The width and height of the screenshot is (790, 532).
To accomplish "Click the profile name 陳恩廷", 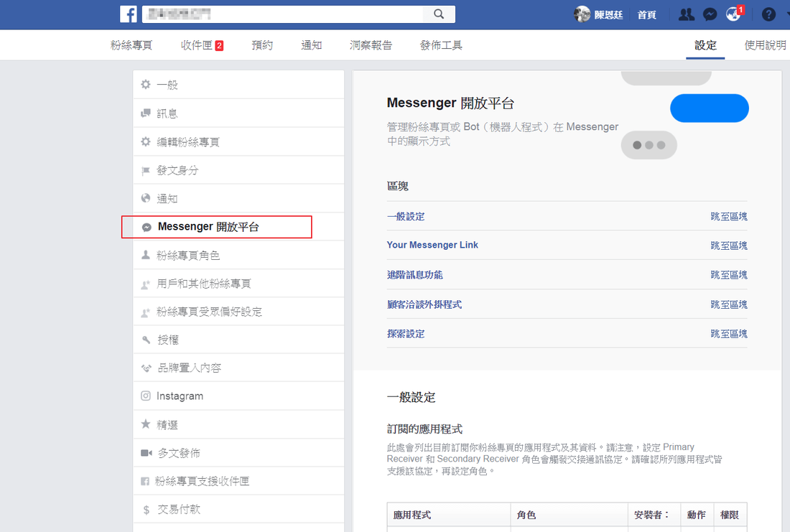I will [x=608, y=15].
